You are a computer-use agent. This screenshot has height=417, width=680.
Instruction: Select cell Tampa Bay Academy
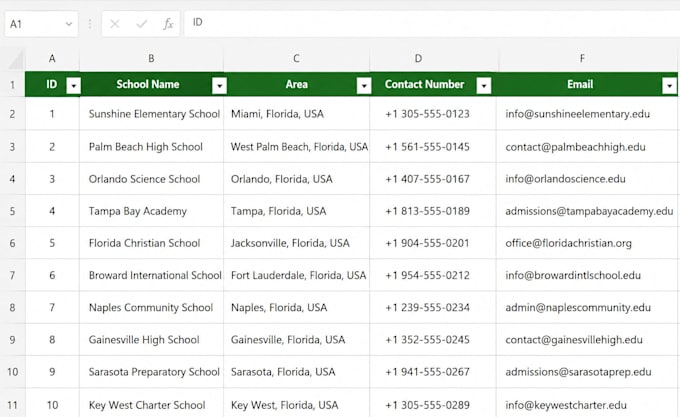point(151,211)
